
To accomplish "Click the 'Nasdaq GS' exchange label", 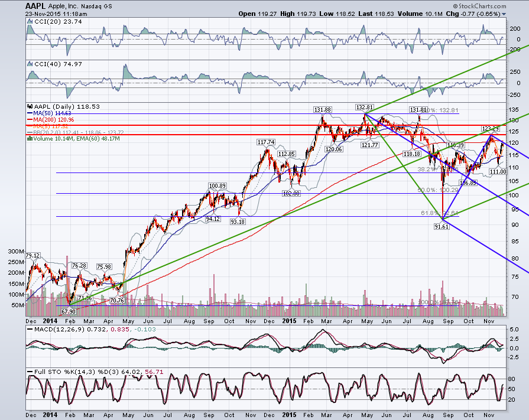I will point(97,6).
